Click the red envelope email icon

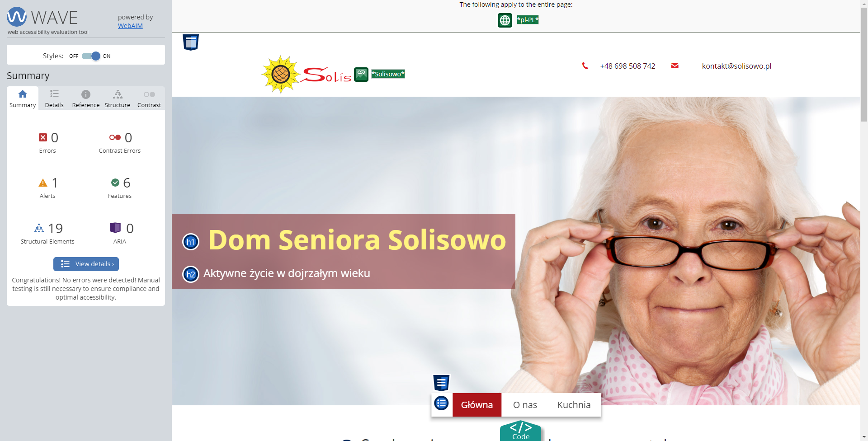[675, 66]
